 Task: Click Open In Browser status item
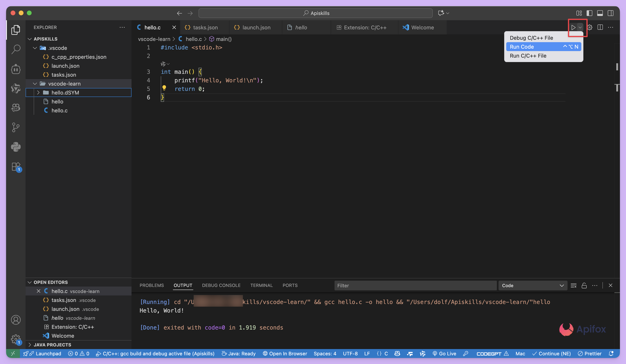285,354
